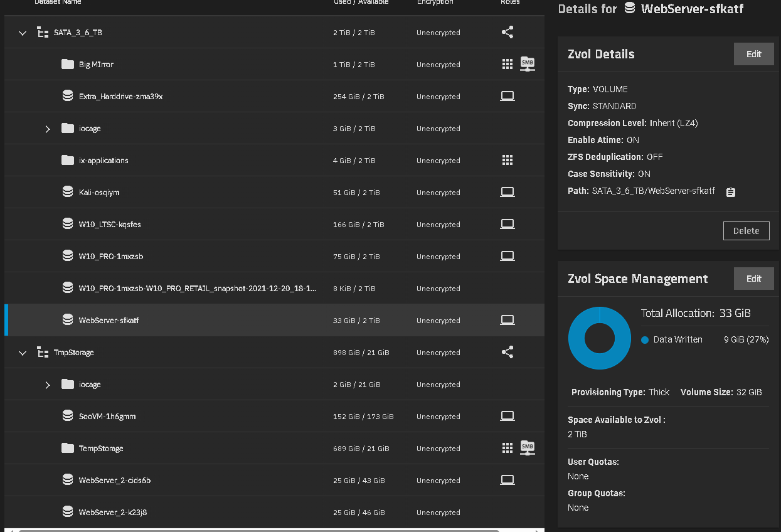Expand the iocage dataset under TmpStorage
Screen dimensions: 781x532
48,385
